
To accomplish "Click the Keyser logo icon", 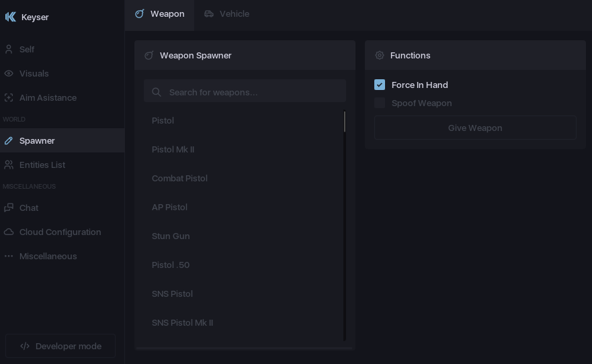I will (10, 17).
